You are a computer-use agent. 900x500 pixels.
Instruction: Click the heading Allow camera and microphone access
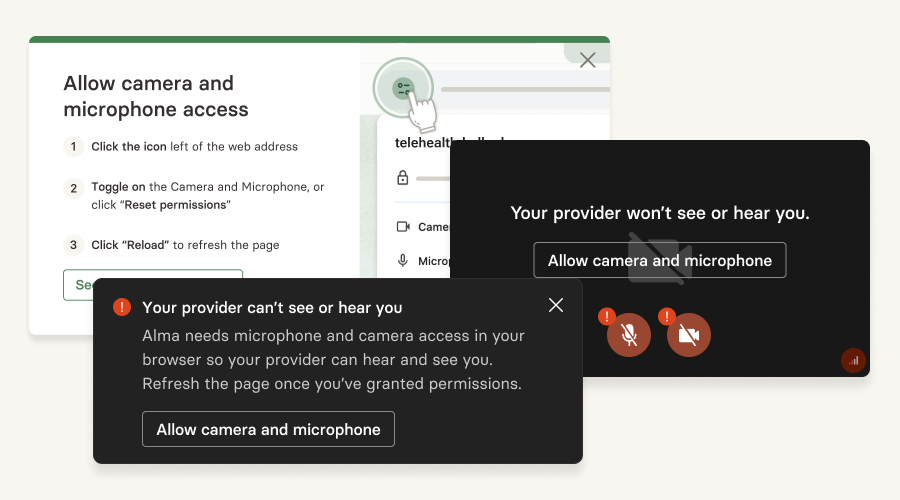(x=156, y=96)
